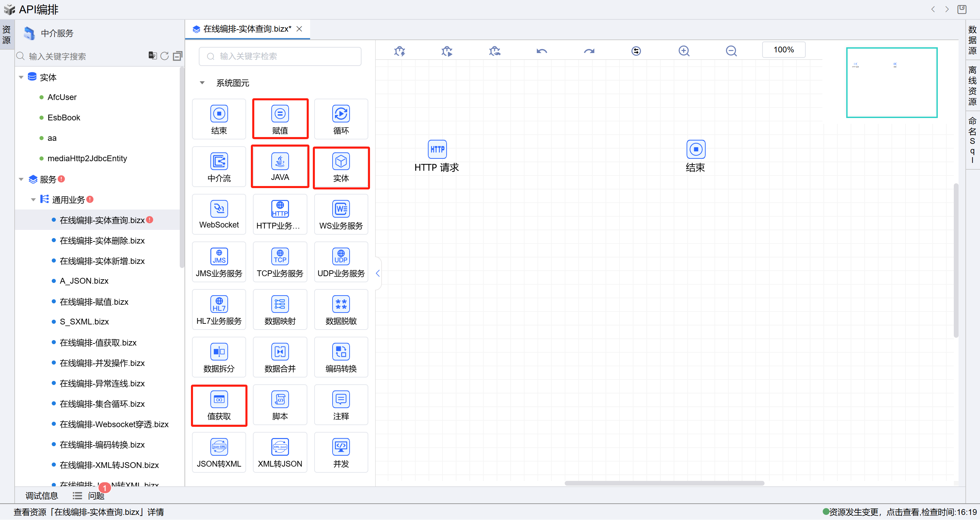Collapse the 通用业务 folder
The width and height of the screenshot is (980, 520).
coord(33,200)
